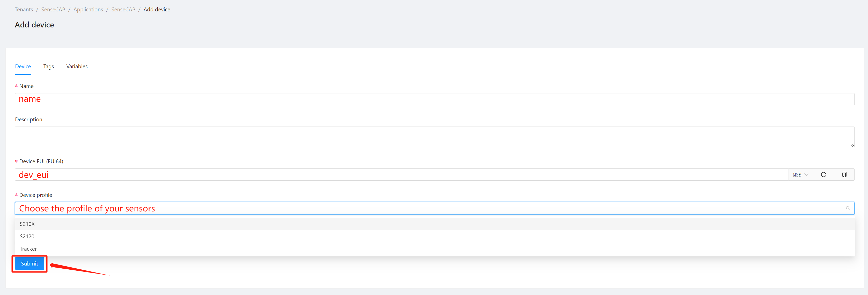The image size is (868, 295).
Task: Select S2120 device profile option
Action: click(x=435, y=237)
